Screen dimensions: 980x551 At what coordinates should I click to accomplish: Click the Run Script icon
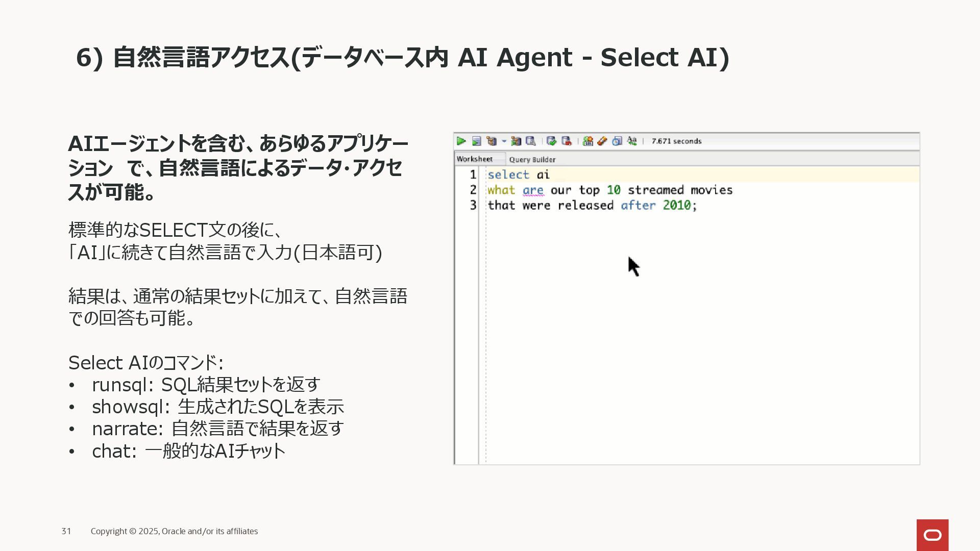coord(477,141)
